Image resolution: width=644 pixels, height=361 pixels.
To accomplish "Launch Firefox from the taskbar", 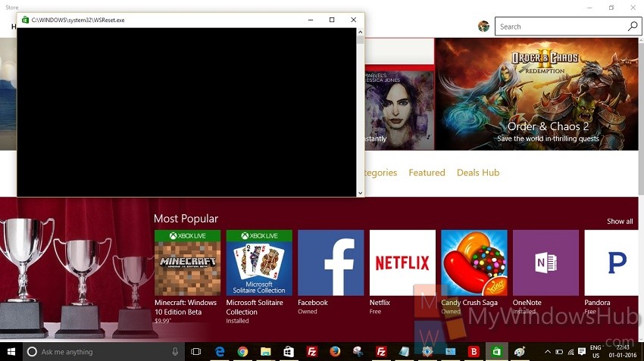I will click(x=335, y=352).
